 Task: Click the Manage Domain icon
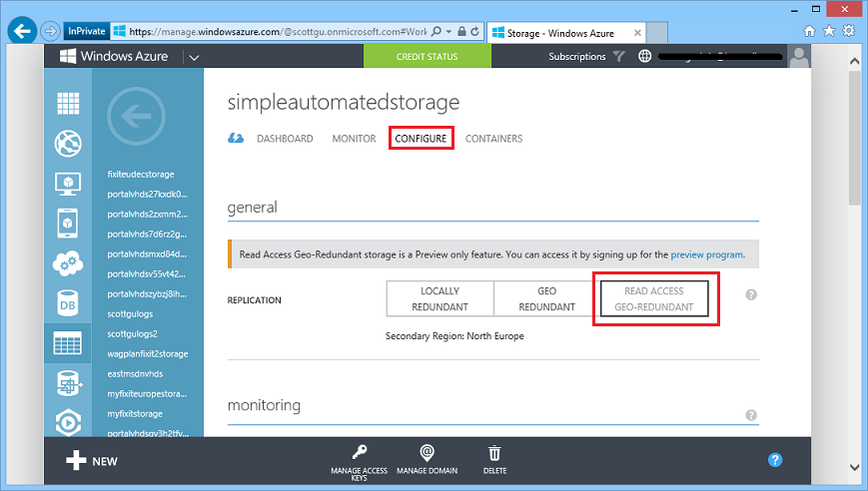(427, 453)
